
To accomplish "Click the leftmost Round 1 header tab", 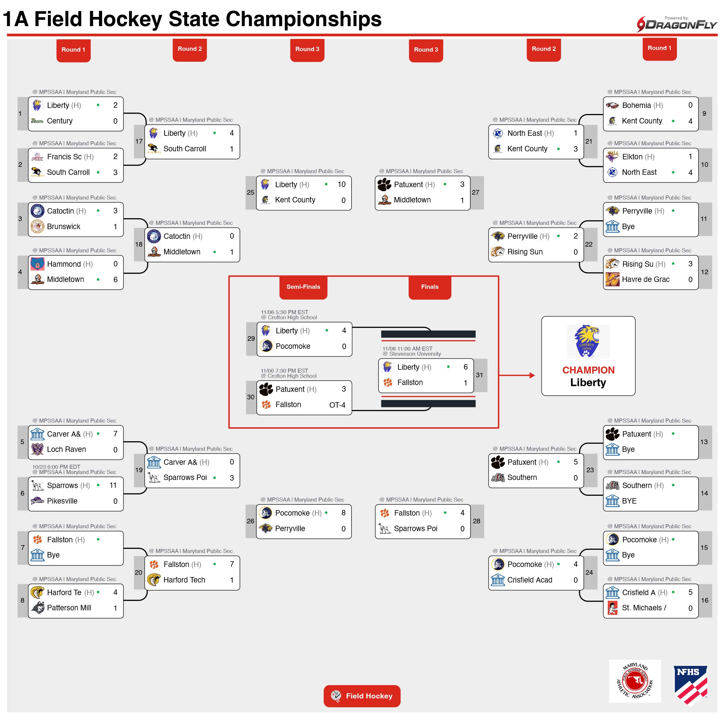I will [x=73, y=50].
